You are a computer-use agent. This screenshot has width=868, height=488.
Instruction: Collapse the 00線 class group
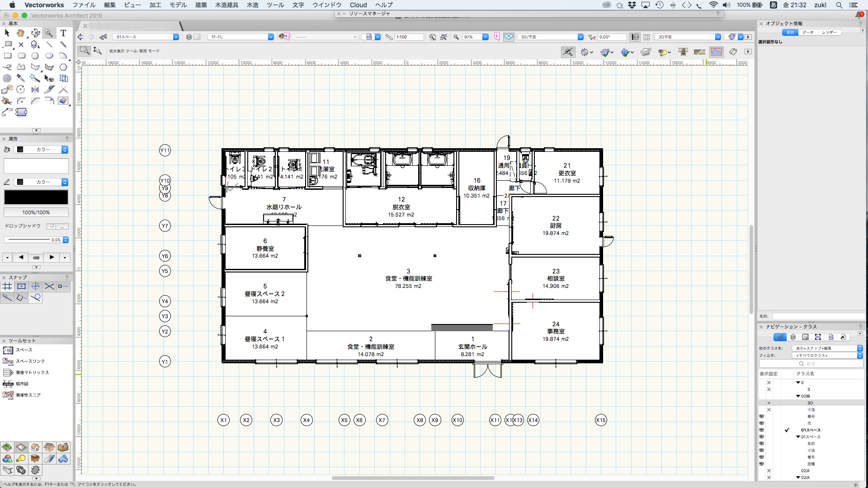pyautogui.click(x=798, y=396)
